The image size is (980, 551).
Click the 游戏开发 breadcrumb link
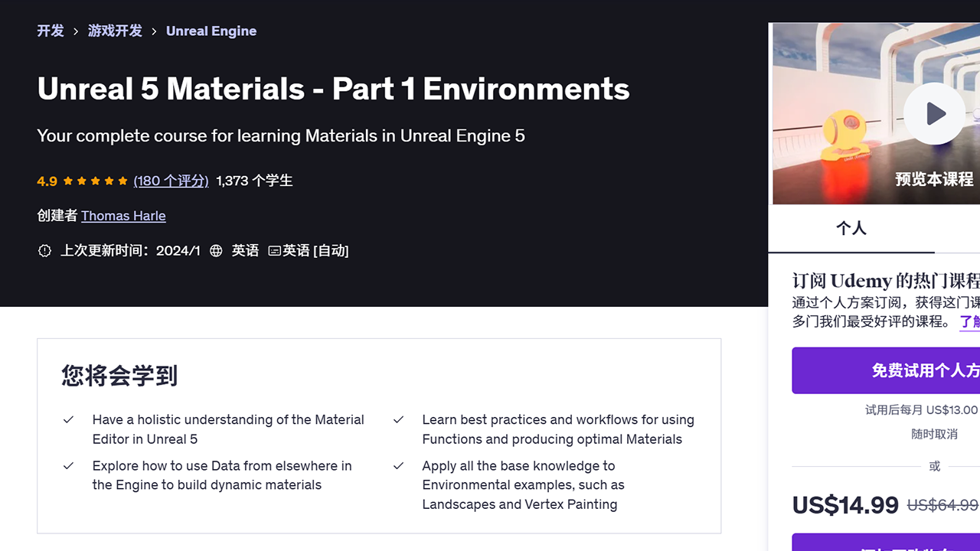click(115, 31)
